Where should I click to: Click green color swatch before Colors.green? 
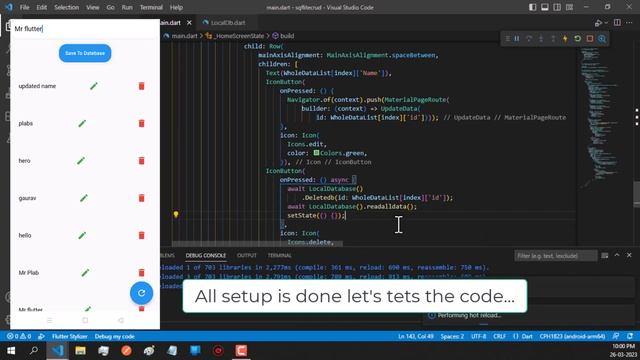coord(316,153)
